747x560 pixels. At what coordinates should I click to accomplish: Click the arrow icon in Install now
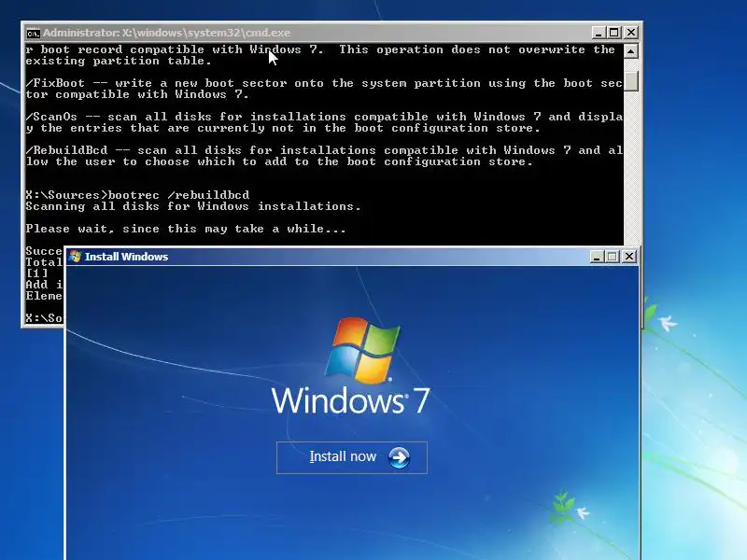tap(399, 457)
